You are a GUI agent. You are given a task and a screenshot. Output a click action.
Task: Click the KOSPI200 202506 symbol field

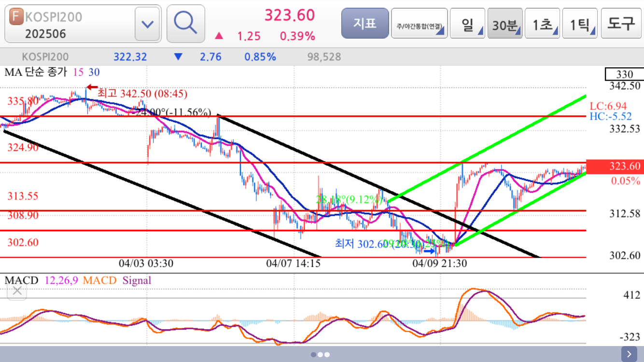point(68,25)
